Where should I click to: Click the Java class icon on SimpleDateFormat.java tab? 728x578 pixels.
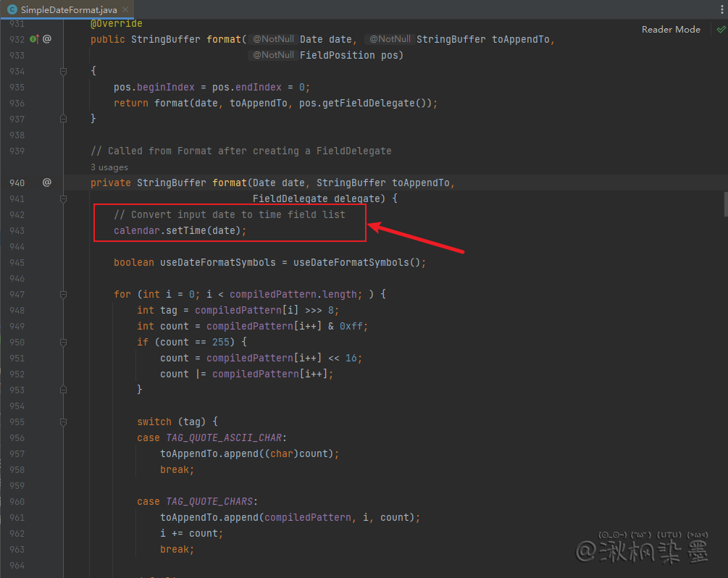[x=12, y=10]
